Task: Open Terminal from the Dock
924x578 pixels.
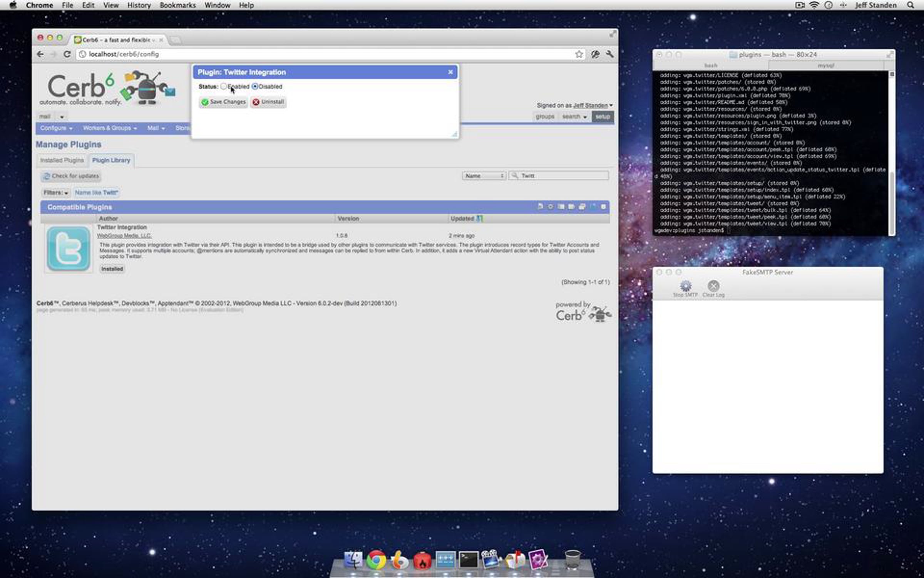Action: (468, 560)
